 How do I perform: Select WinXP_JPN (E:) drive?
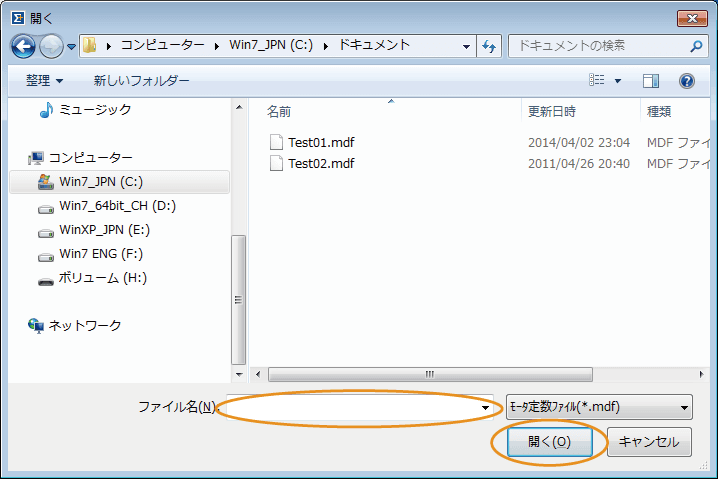(104, 230)
